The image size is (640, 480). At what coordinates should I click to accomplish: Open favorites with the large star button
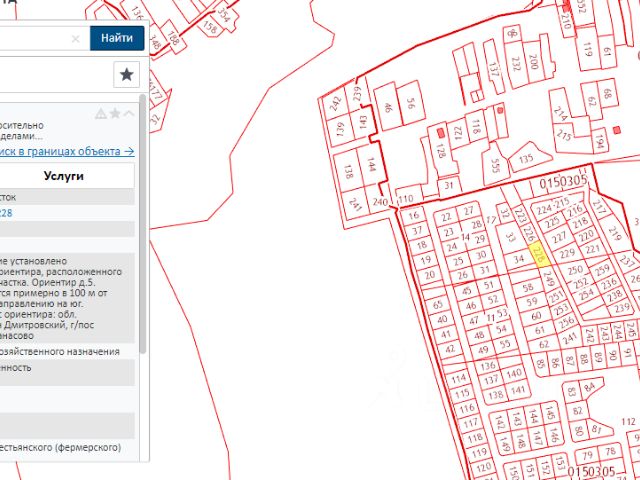[126, 74]
